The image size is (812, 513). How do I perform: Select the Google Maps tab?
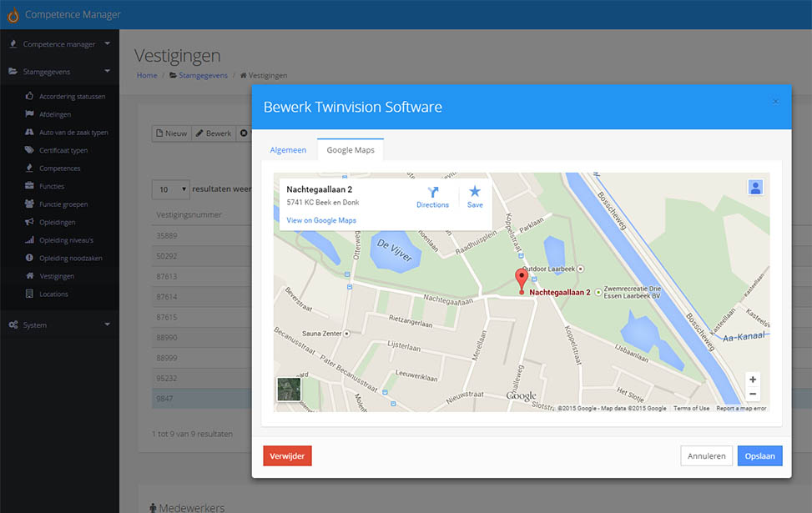coord(350,150)
